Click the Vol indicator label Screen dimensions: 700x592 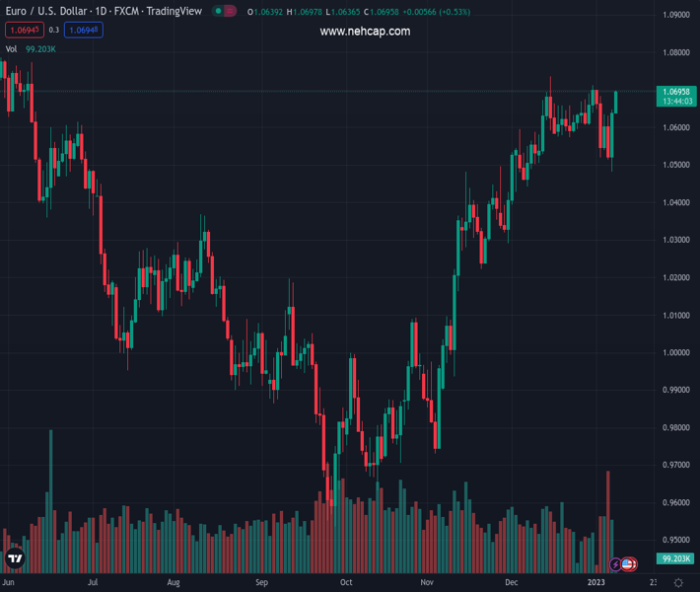[x=12, y=48]
